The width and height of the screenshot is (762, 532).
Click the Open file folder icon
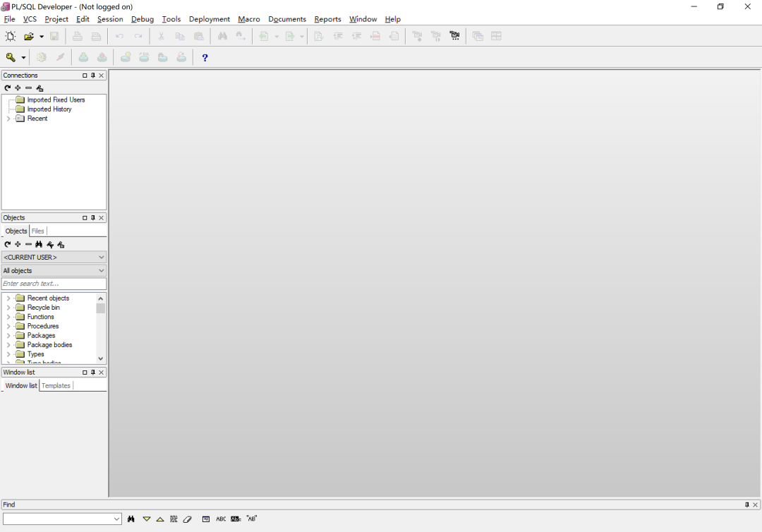(29, 36)
